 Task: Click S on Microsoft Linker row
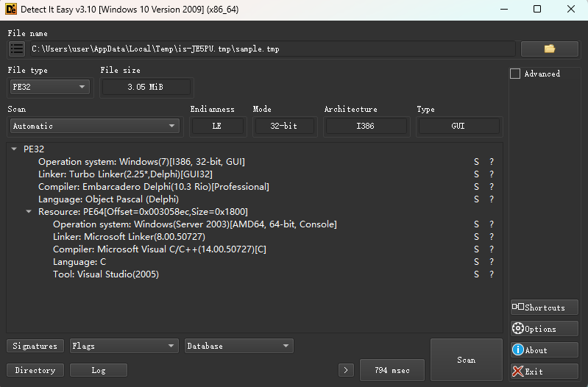tap(476, 237)
